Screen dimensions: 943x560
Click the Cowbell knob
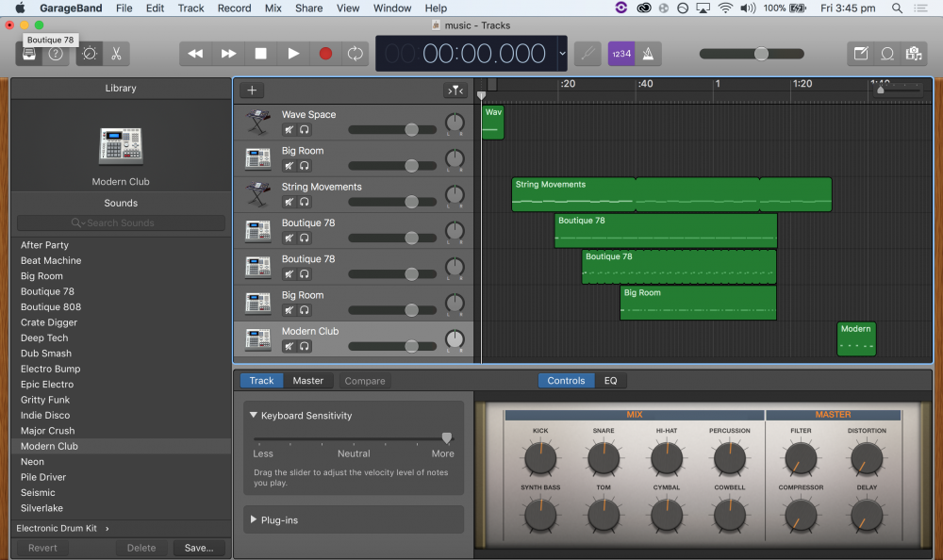(x=730, y=515)
